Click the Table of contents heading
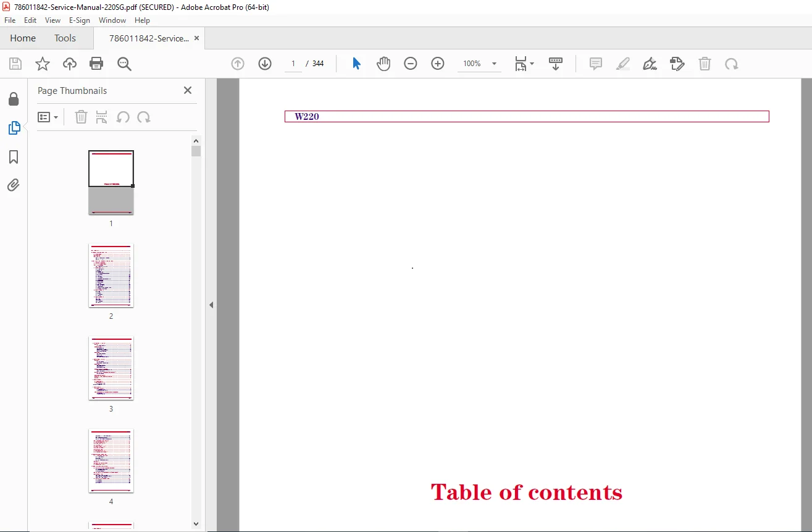Viewport: 812px width, 532px height. coord(527,492)
